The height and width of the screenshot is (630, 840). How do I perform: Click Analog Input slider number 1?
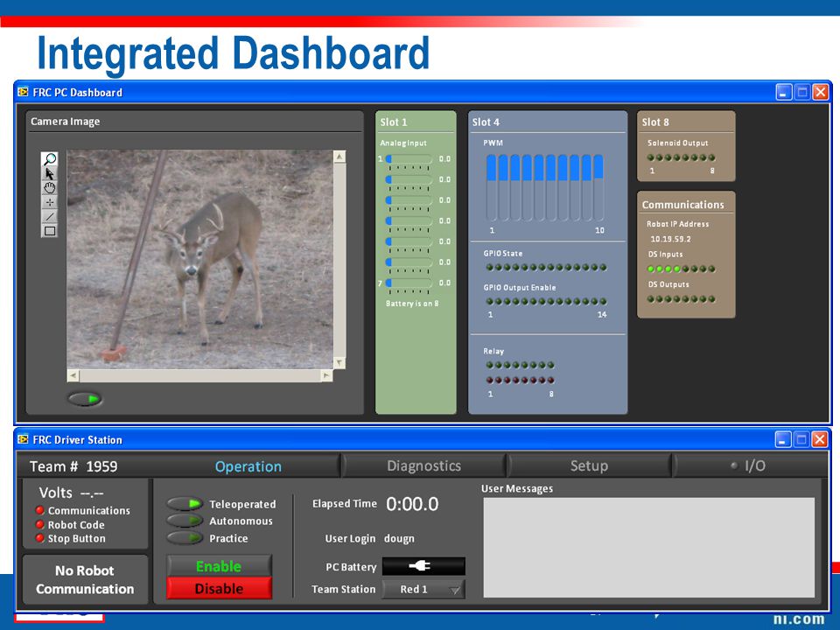[x=409, y=159]
